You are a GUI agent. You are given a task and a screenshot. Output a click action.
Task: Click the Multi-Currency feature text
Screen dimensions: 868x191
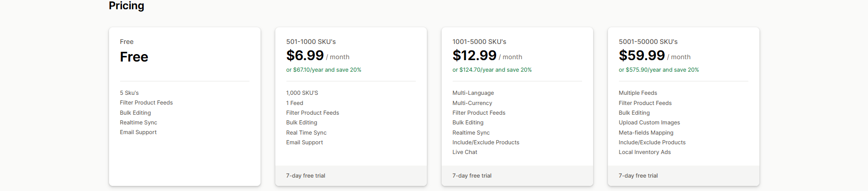(x=472, y=103)
